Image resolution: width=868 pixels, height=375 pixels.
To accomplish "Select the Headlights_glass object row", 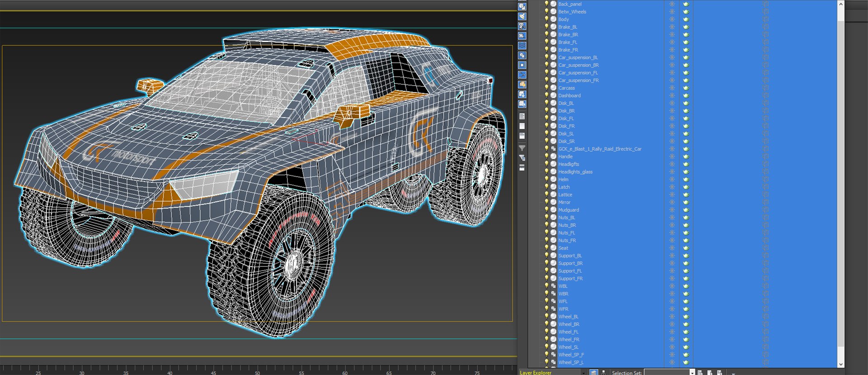I will pyautogui.click(x=575, y=172).
